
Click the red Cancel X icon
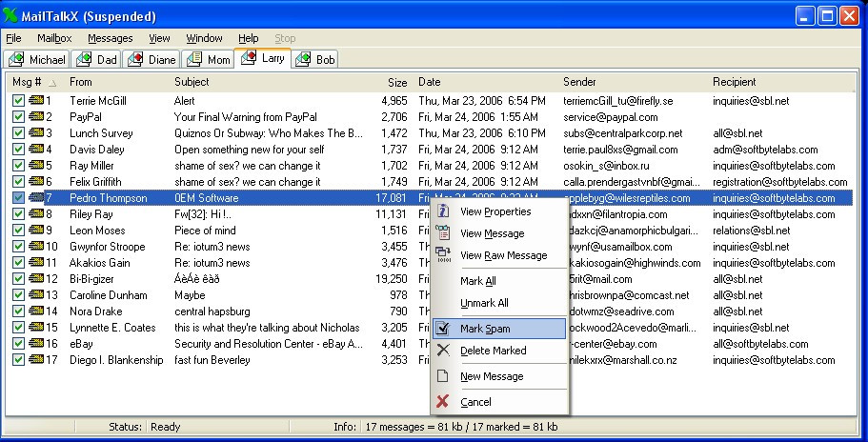pyautogui.click(x=442, y=402)
